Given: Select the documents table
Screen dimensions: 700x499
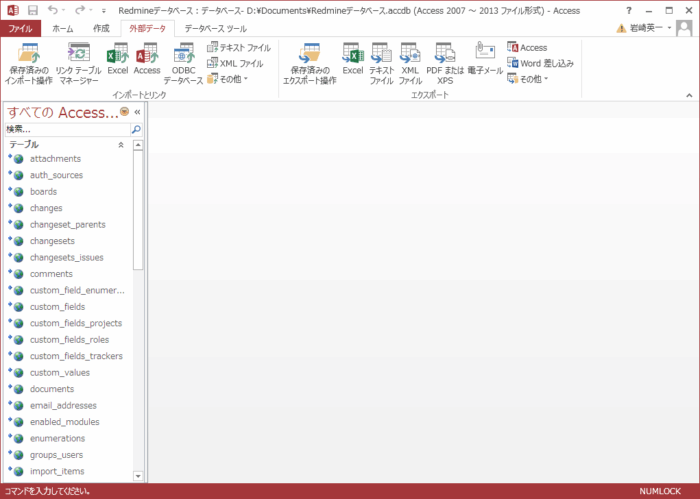Looking at the screenshot, I should point(69,389).
